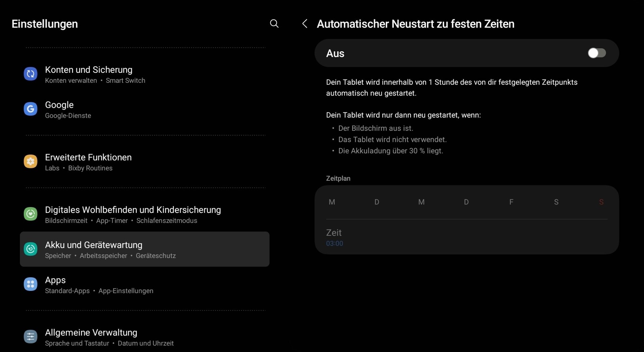Enable the automatic restart switch
Viewport: 644px width, 352px height.
click(596, 53)
